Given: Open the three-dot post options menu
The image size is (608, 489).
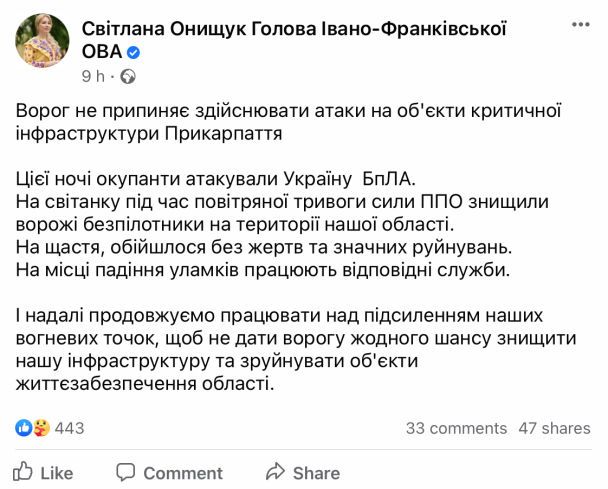Looking at the screenshot, I should pyautogui.click(x=581, y=25).
